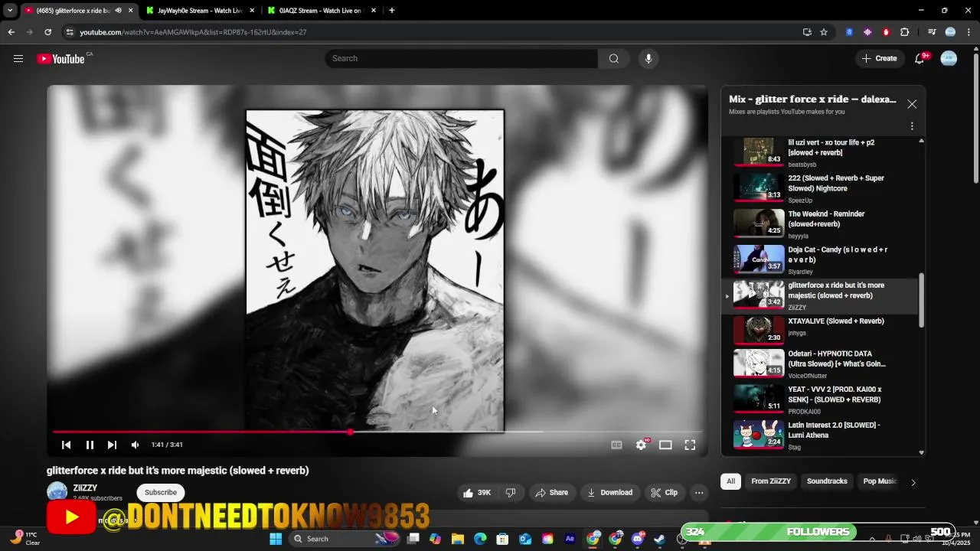This screenshot has width=980, height=551.
Task: Toggle closed captions in player
Action: coord(616,445)
